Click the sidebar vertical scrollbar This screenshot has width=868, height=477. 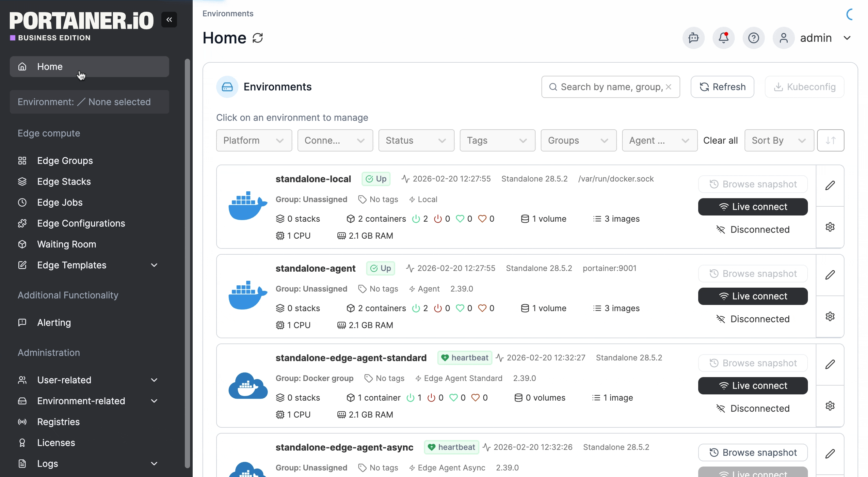tap(187, 263)
